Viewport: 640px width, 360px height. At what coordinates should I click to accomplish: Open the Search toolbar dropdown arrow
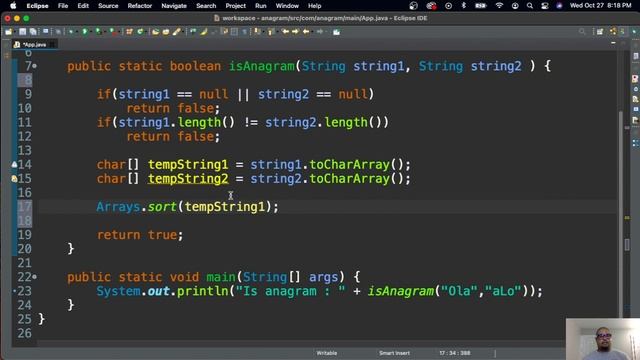tap(182, 31)
